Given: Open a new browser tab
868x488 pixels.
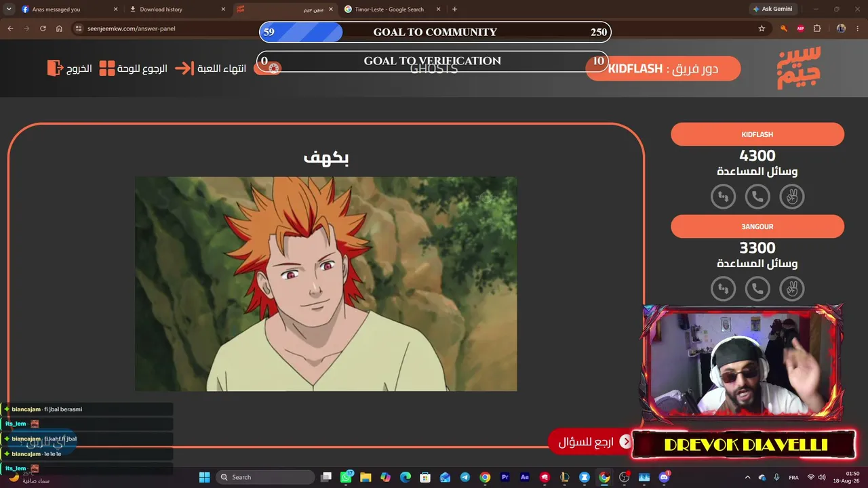Looking at the screenshot, I should click(x=454, y=9).
